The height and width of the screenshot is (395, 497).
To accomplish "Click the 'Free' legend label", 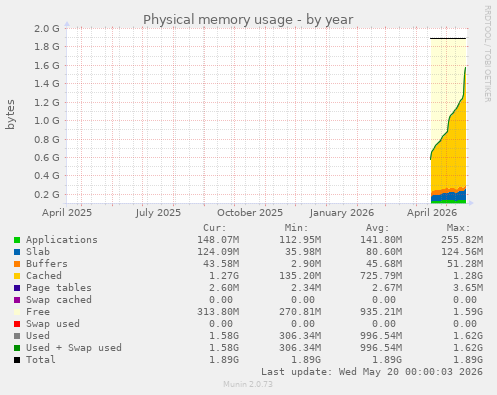I will pos(38,312).
